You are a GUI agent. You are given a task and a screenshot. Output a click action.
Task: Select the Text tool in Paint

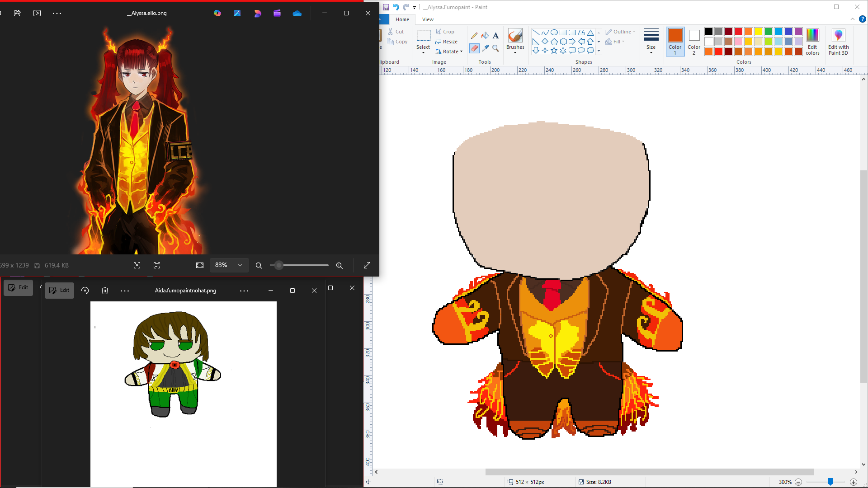(x=495, y=35)
